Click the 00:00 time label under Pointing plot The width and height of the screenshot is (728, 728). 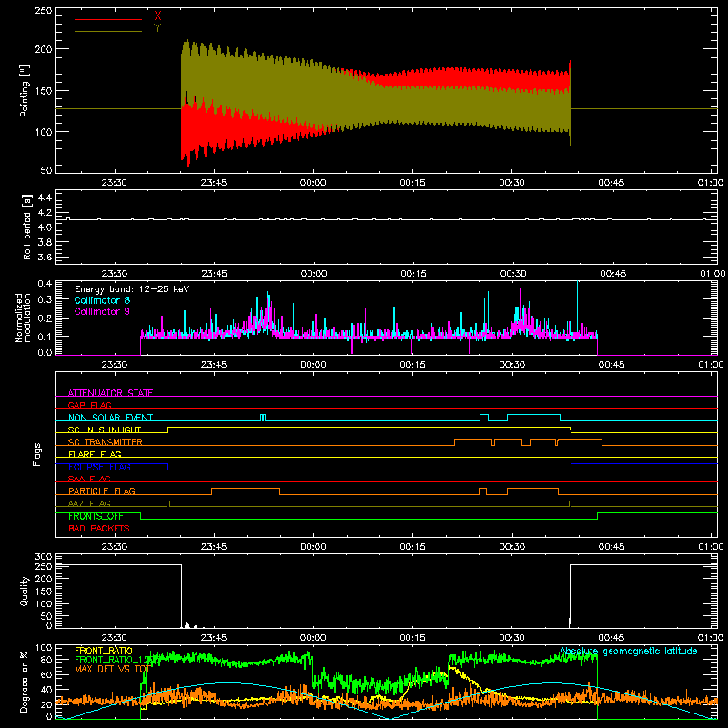[313, 183]
